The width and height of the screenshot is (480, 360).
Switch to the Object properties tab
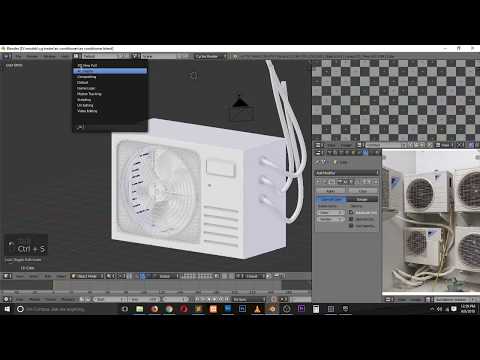pos(354,153)
